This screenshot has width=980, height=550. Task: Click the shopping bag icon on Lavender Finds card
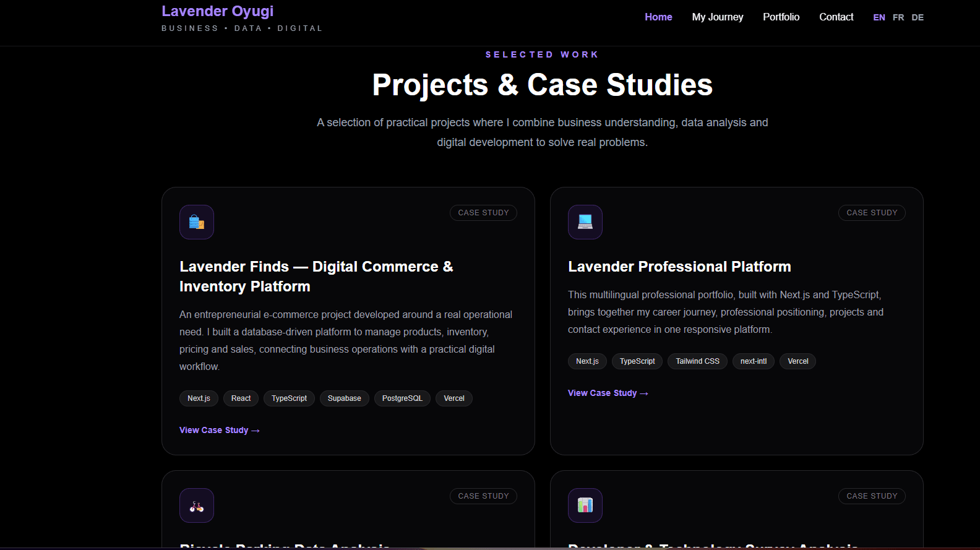197,222
